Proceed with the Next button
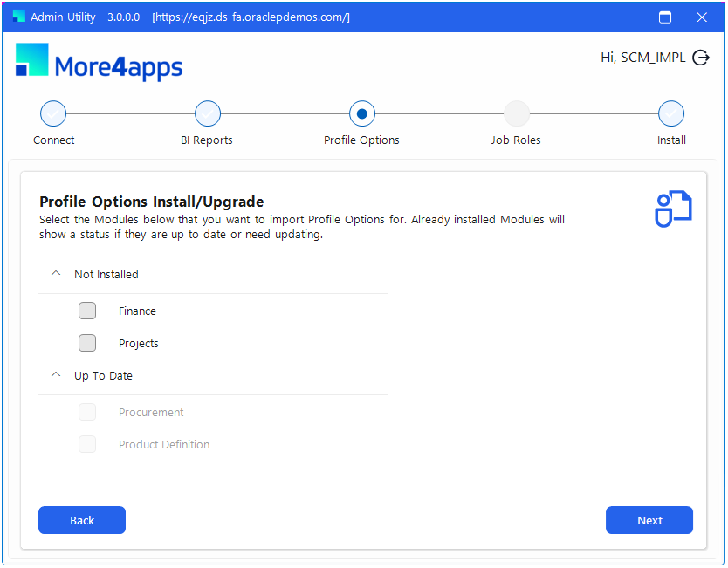728x568 pixels. pyautogui.click(x=649, y=521)
